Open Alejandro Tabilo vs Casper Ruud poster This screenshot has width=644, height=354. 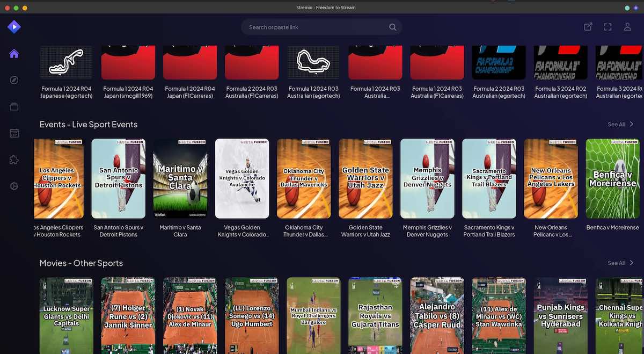tap(437, 316)
